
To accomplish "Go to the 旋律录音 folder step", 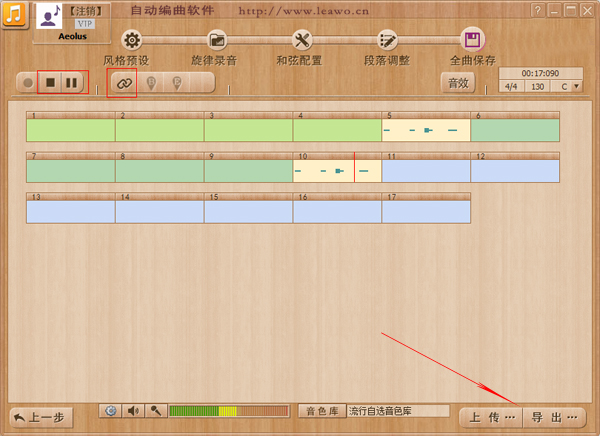I will coord(217,40).
